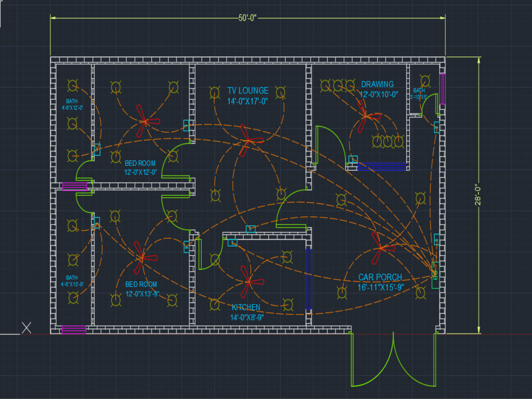
Task: Click the X crosshair marker at bottom left
Action: [x=25, y=327]
